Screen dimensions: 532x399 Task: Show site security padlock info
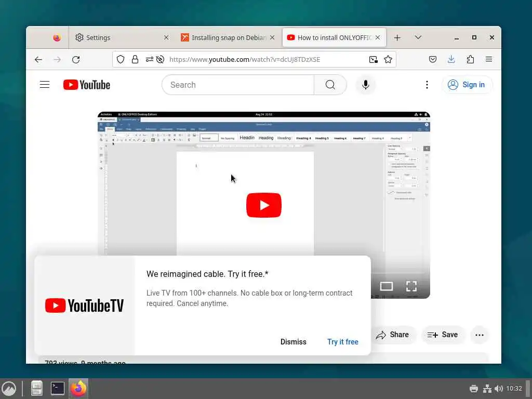pyautogui.click(x=135, y=59)
